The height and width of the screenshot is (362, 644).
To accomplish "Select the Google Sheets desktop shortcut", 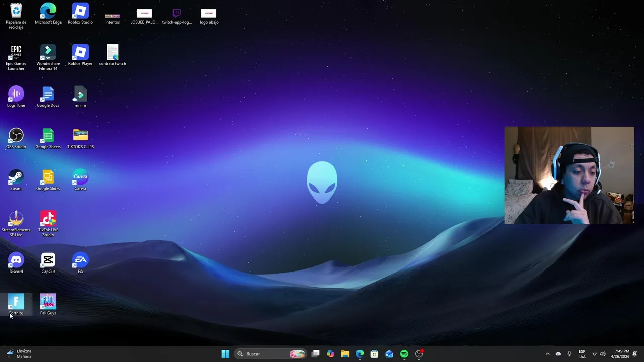I will pos(48,139).
